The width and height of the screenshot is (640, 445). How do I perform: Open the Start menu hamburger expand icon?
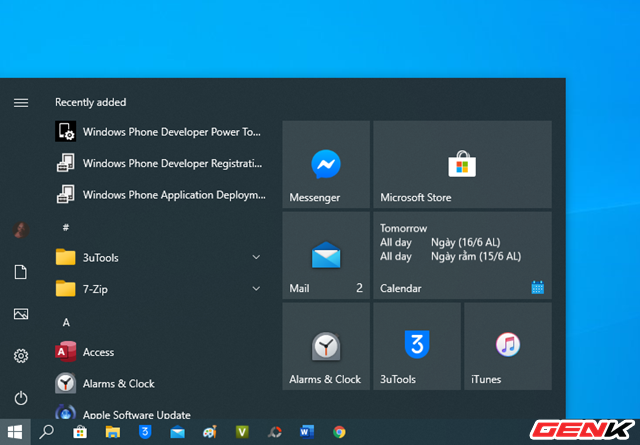[21, 103]
